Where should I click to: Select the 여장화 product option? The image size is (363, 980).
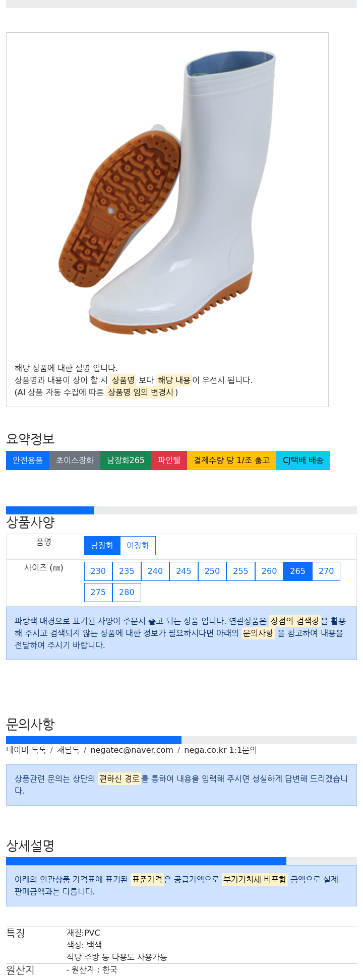point(138,546)
